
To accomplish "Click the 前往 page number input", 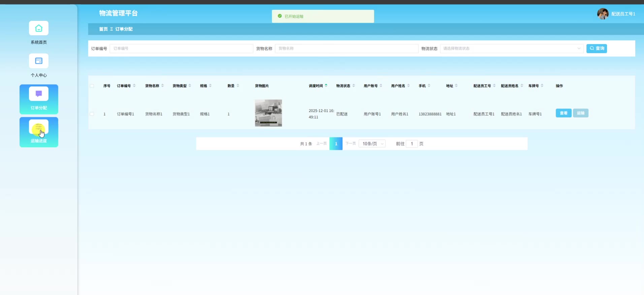I will point(412,144).
